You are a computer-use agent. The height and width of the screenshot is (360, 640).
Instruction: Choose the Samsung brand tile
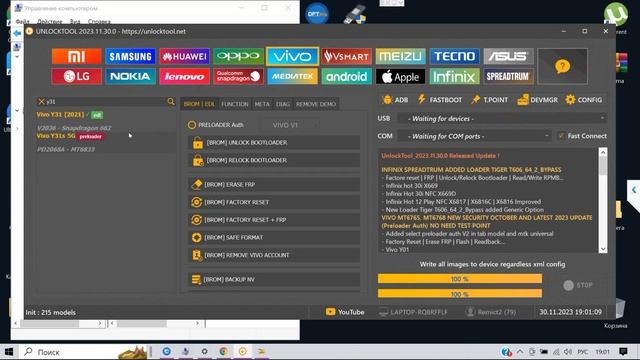[130, 56]
